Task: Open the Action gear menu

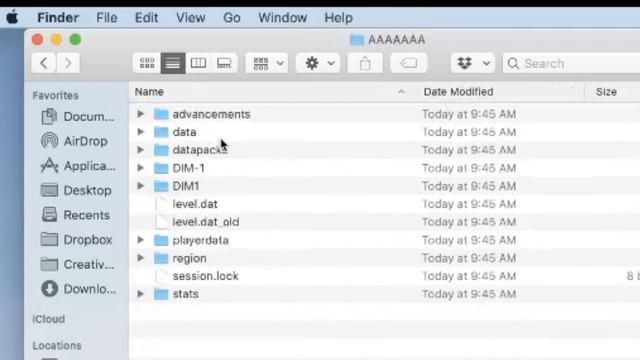Action: tap(318, 63)
